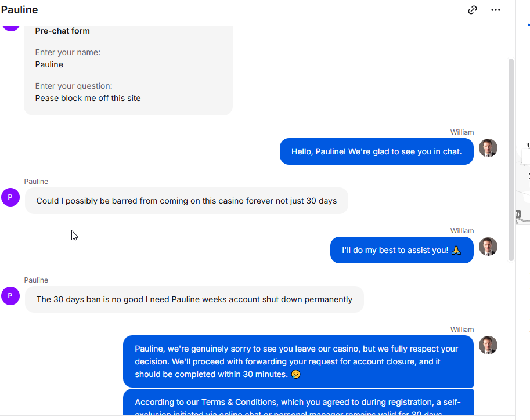Image resolution: width=530 pixels, height=420 pixels.
Task: Select Pauline's purple avatar beside 30 days ban message
Action: 10,296
